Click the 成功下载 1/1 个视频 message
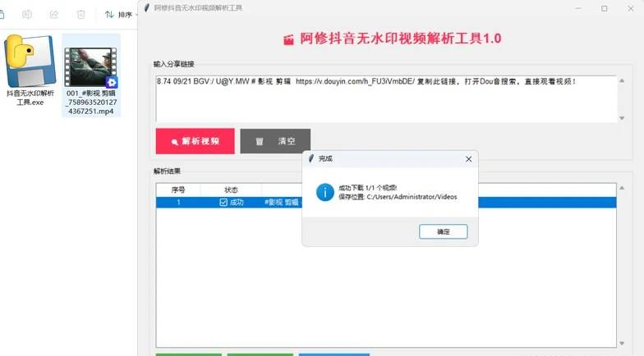The height and width of the screenshot is (356, 644). click(x=368, y=188)
